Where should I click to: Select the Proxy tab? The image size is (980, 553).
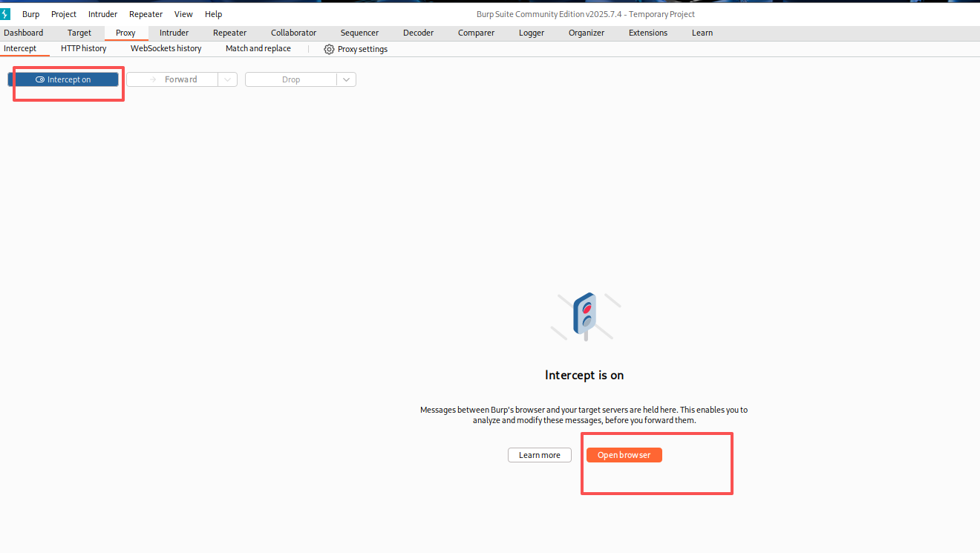tap(125, 33)
